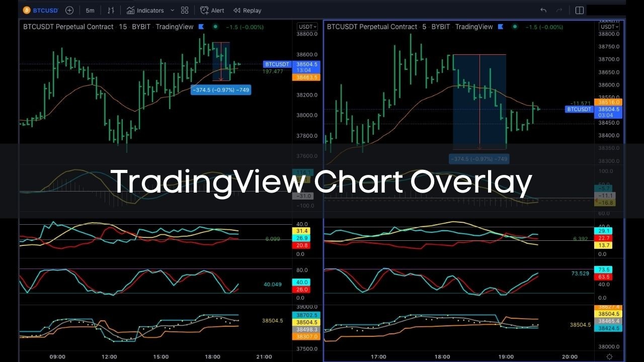
Task: Click the cyan 38424.5 value label
Action: (x=608, y=328)
